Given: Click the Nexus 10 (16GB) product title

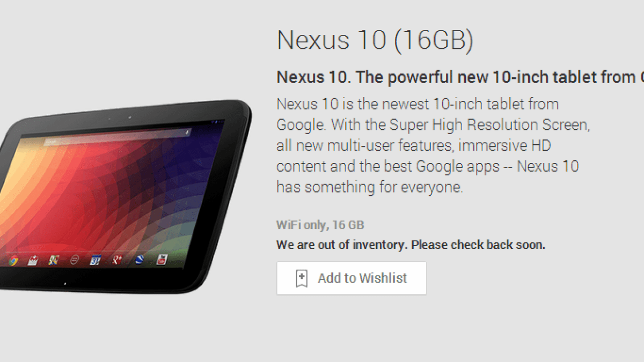Looking at the screenshot, I should [375, 40].
